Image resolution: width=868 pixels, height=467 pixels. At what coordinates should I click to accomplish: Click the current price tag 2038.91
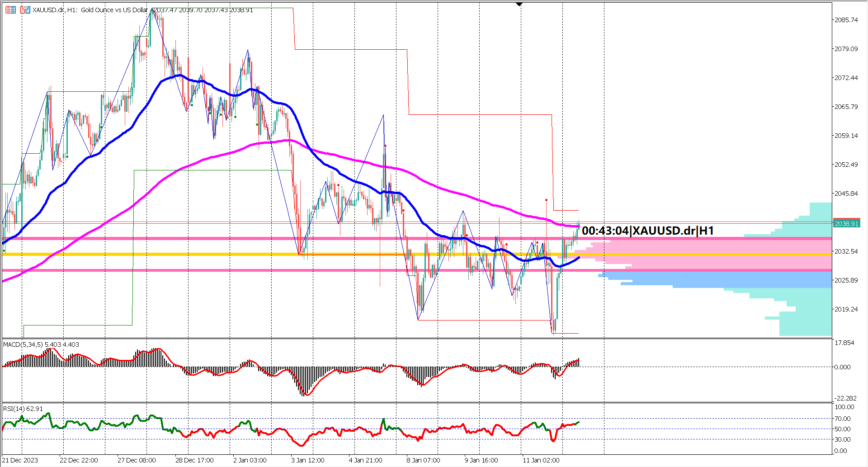tap(846, 223)
